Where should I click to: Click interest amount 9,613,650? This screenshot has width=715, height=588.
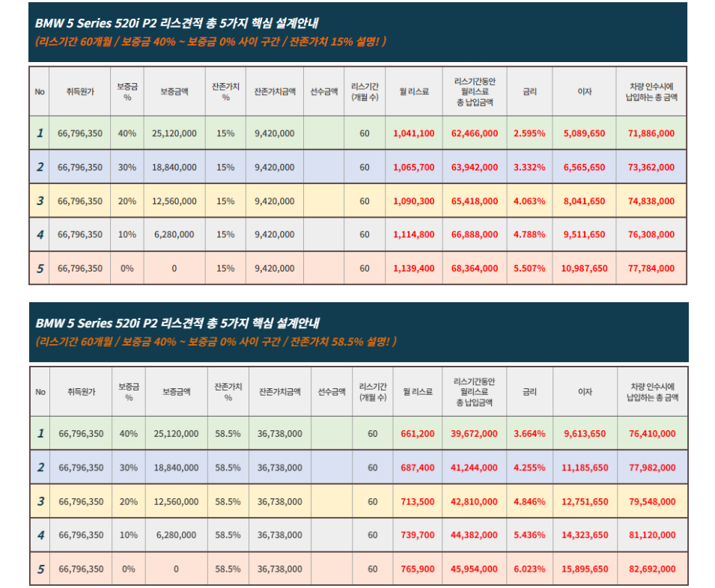point(585,434)
